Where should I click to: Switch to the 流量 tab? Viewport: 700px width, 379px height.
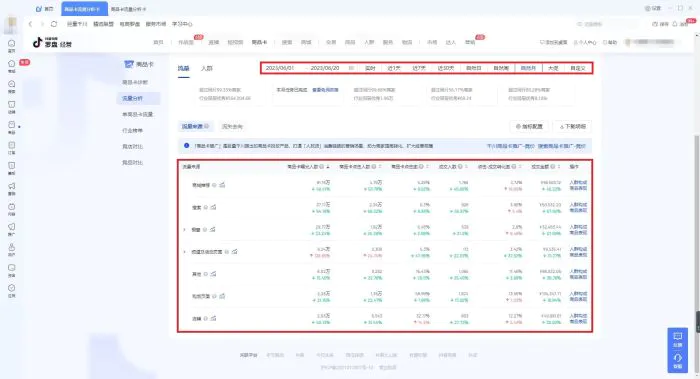pyautogui.click(x=183, y=68)
